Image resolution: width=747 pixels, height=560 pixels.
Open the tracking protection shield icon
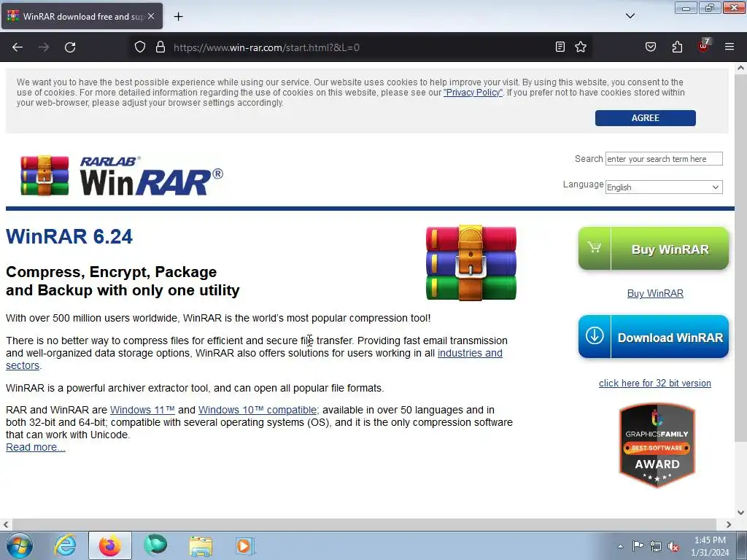tap(139, 47)
